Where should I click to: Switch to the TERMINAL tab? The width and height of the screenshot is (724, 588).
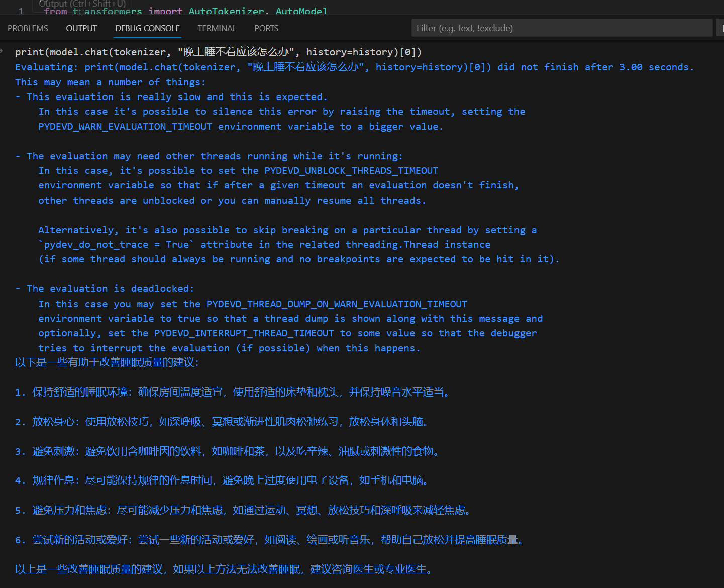click(x=217, y=28)
